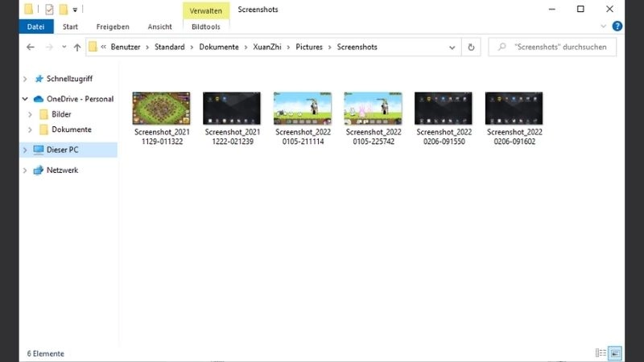Click the Screenshots durchsuchen search box
This screenshot has height=362, width=644.
pyautogui.click(x=552, y=47)
